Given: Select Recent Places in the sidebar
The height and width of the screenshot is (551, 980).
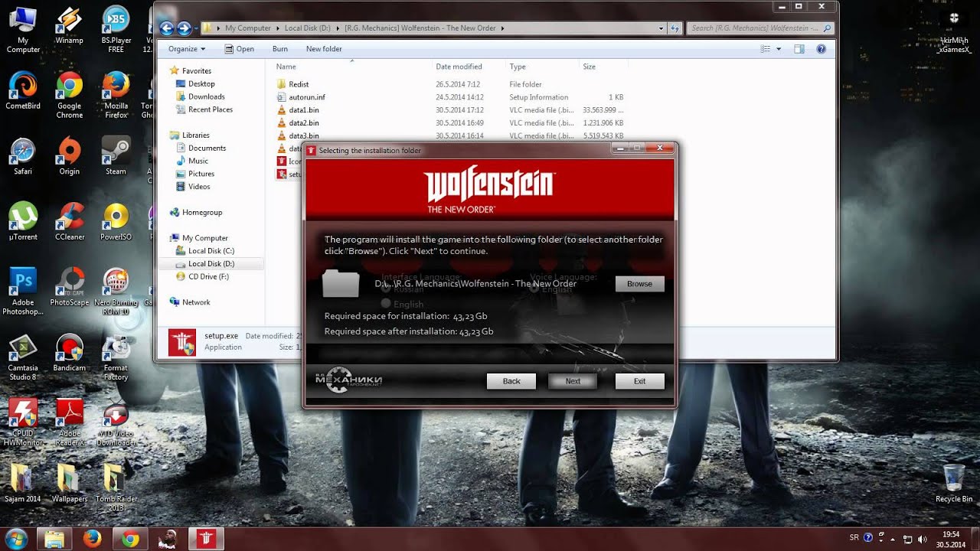Looking at the screenshot, I should 211,109.
